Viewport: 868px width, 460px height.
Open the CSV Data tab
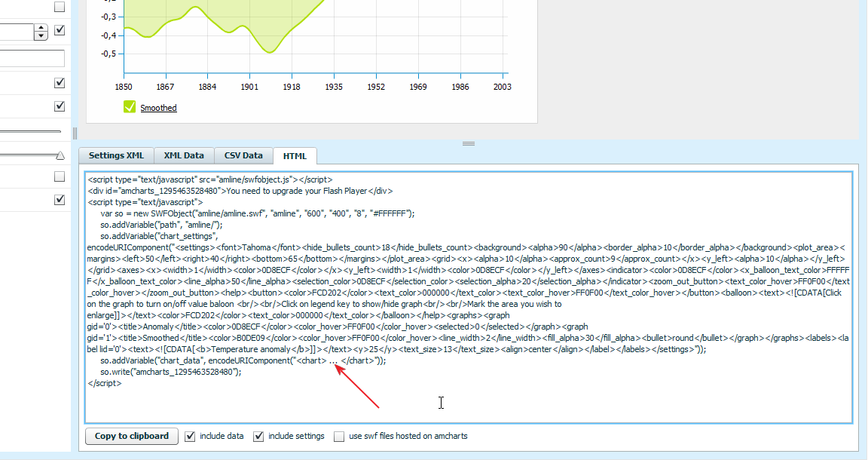pyautogui.click(x=243, y=156)
